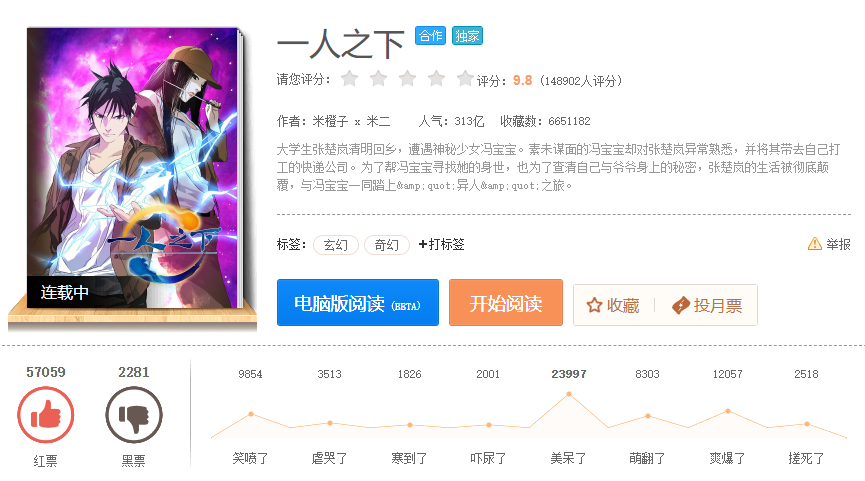Click the 投月票 ticket button
This screenshot has width=865, height=481.
(707, 305)
